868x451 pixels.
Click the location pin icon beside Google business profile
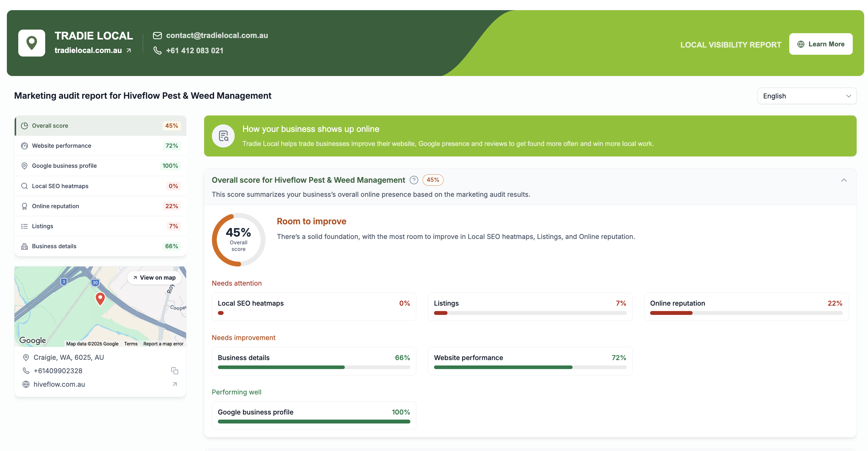(24, 166)
